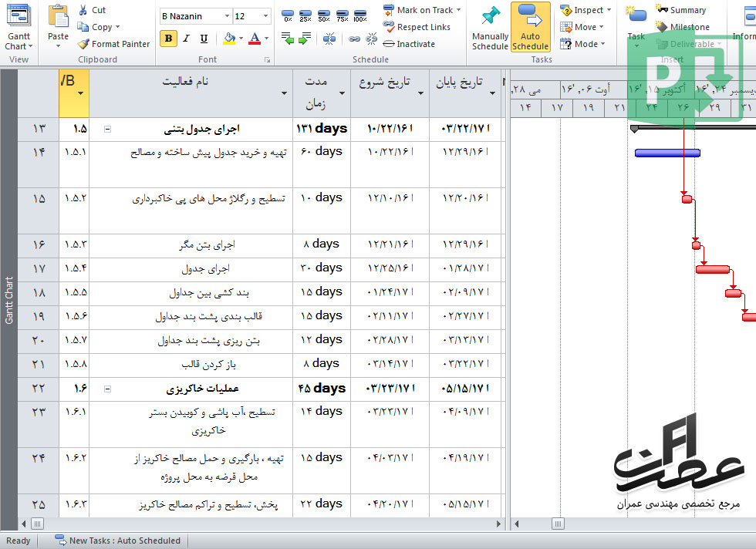The image size is (756, 549).
Task: Link the selected tasks with chain icon
Action: tap(354, 39)
